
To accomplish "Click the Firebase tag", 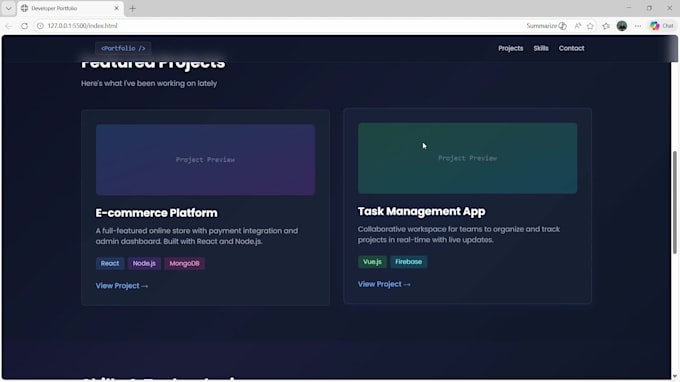I will [x=409, y=261].
